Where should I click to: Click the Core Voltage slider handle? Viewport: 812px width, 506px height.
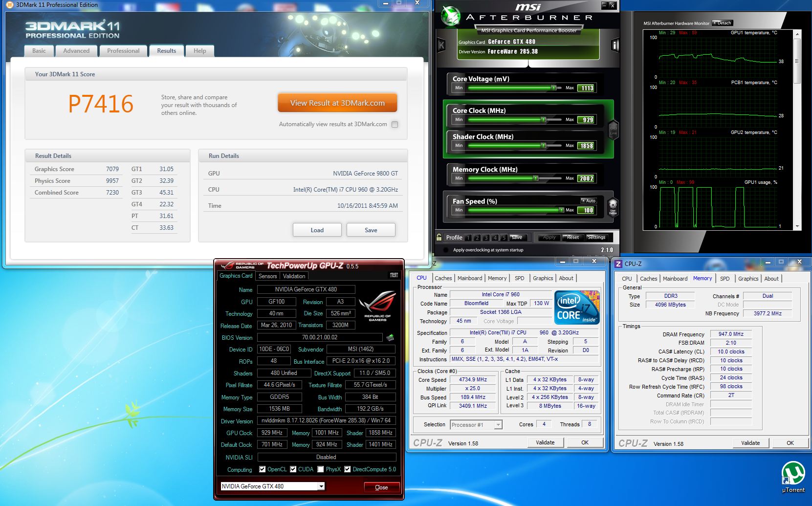(x=553, y=88)
